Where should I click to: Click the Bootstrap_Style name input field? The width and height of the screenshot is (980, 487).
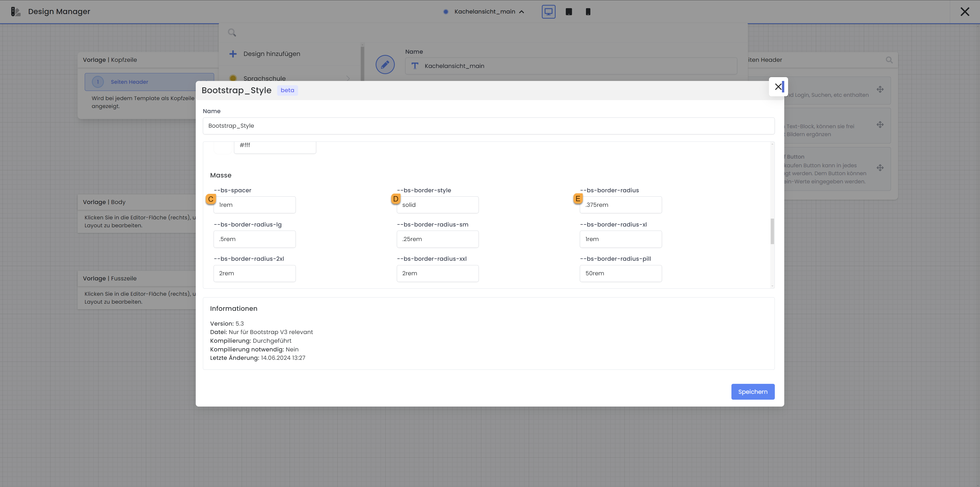point(488,126)
